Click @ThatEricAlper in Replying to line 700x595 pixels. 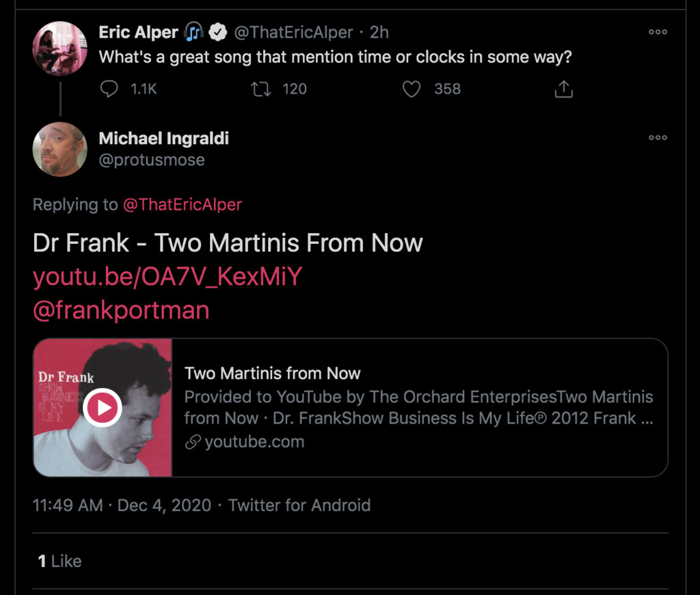(183, 204)
